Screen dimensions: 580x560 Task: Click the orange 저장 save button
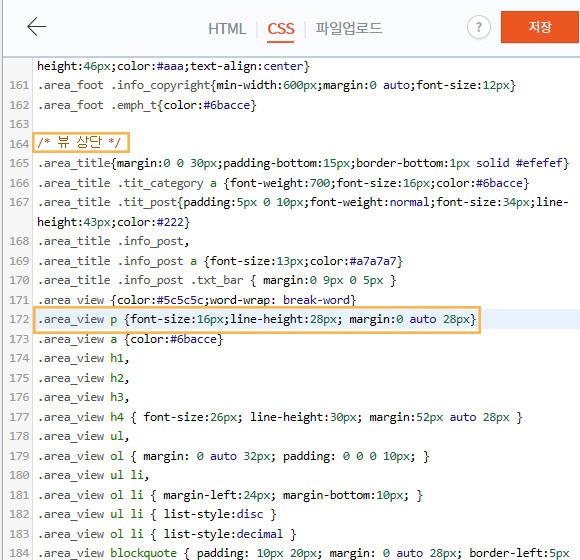540,27
